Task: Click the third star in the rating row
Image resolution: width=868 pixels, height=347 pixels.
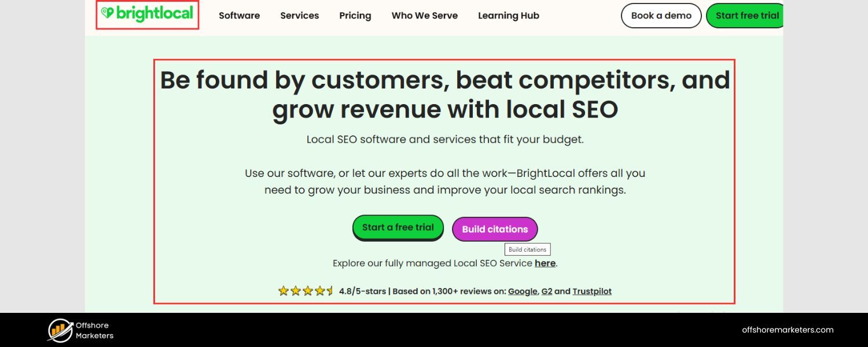Action: [307, 291]
